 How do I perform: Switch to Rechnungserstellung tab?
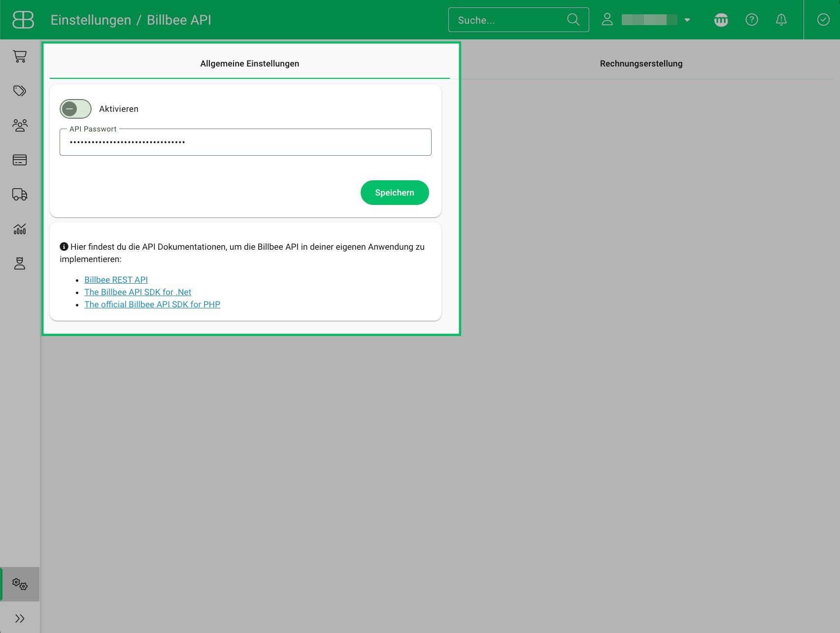641,64
